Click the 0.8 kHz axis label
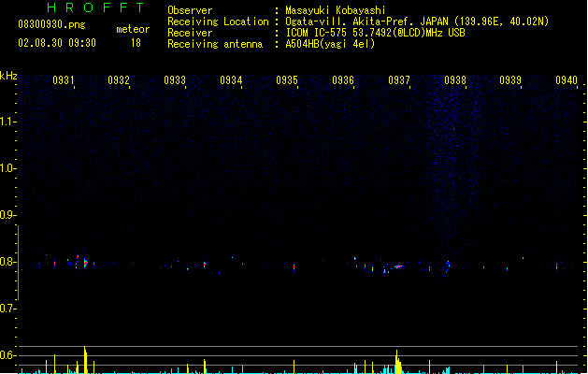This screenshot has width=588, height=374. [7, 262]
